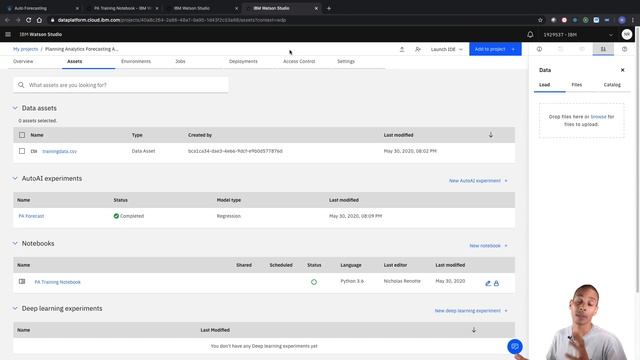Click the Completed status checkmark icon
The width and height of the screenshot is (640, 360).
tap(116, 216)
